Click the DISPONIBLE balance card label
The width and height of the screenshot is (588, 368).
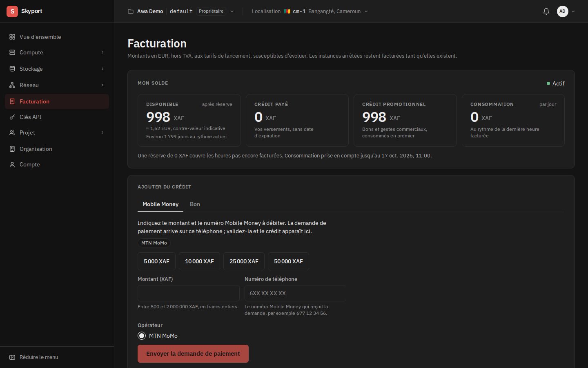[x=162, y=104]
